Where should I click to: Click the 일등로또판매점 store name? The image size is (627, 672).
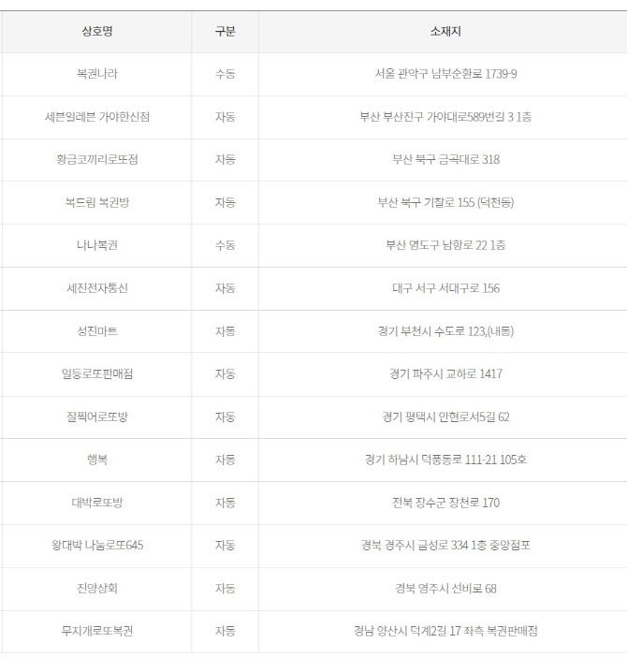pyautogui.click(x=96, y=374)
